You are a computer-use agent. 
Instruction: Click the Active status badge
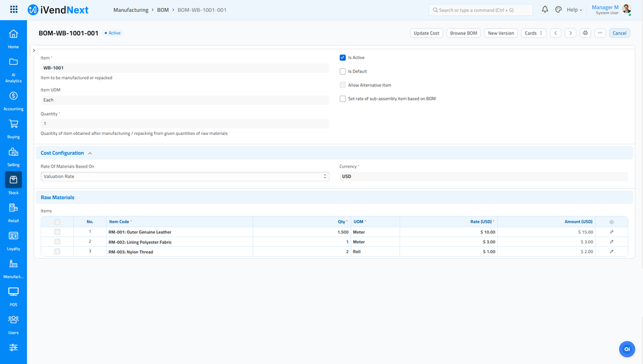click(x=112, y=33)
